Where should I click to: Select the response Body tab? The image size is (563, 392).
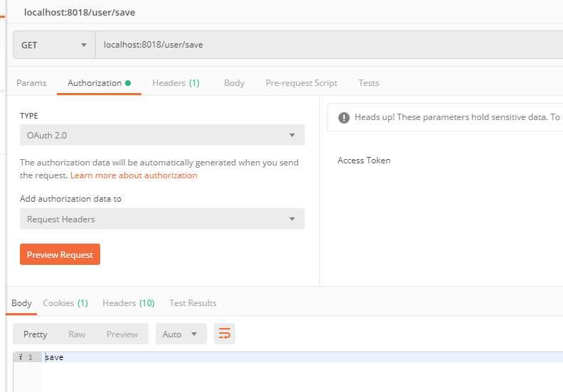pyautogui.click(x=21, y=303)
